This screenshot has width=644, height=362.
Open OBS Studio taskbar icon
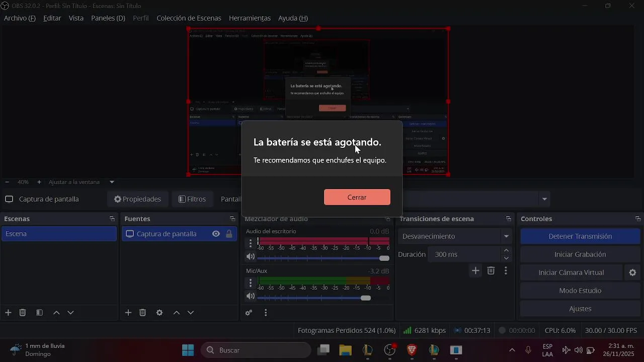[390, 350]
